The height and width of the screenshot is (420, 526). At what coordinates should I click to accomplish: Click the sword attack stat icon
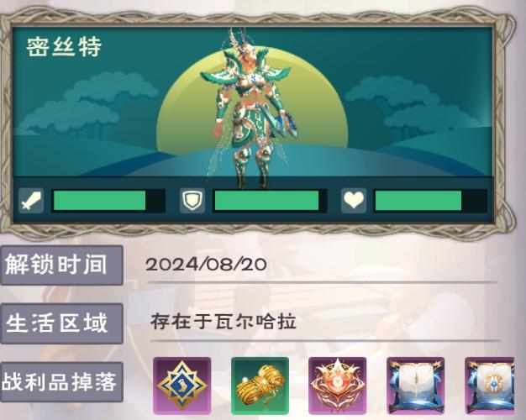click(31, 201)
